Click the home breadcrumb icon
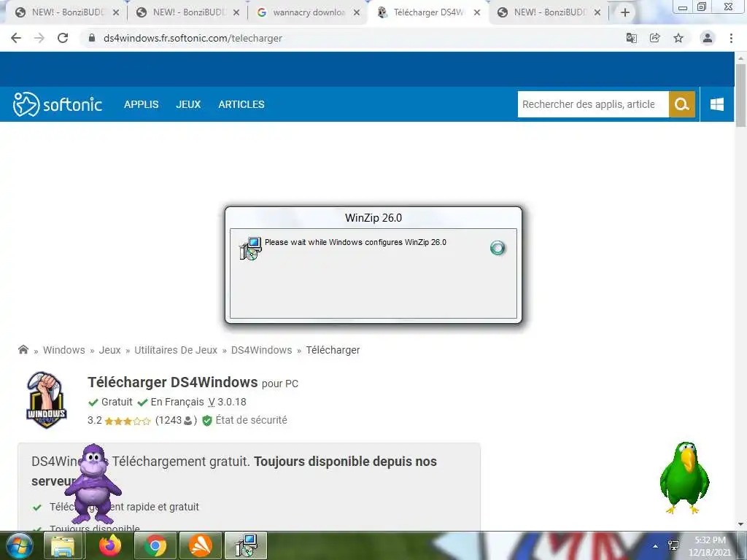The height and width of the screenshot is (560, 747). (x=23, y=349)
